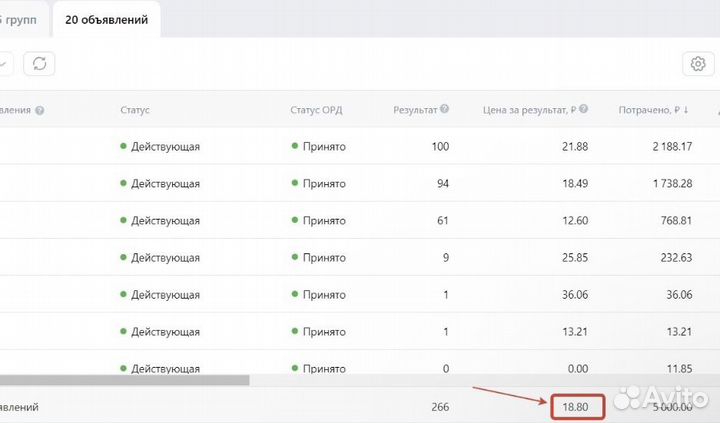The height and width of the screenshot is (423, 720).
Task: Click the Цена за результат column header
Action: click(x=529, y=110)
